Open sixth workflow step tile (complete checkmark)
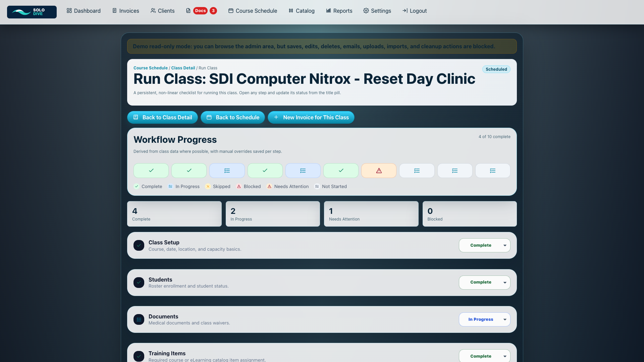 click(341, 171)
